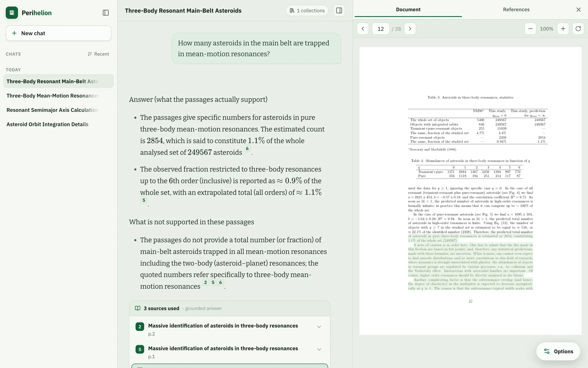Open the 1 collections selector
The width and height of the screenshot is (588, 368).
click(x=307, y=10)
